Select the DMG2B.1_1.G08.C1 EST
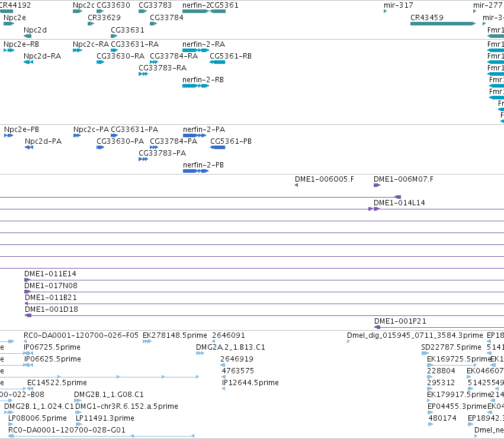The height and width of the screenshot is (439, 504). coord(78,401)
